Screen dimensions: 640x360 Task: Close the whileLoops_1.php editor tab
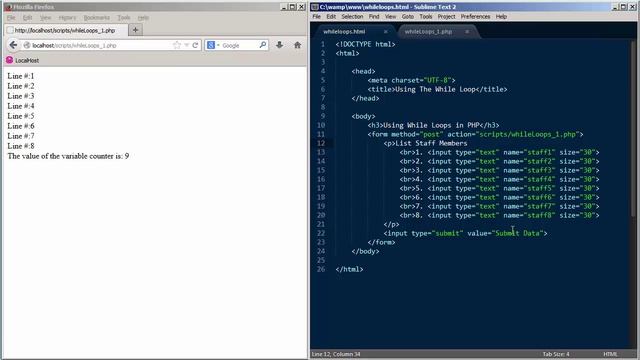(x=467, y=31)
